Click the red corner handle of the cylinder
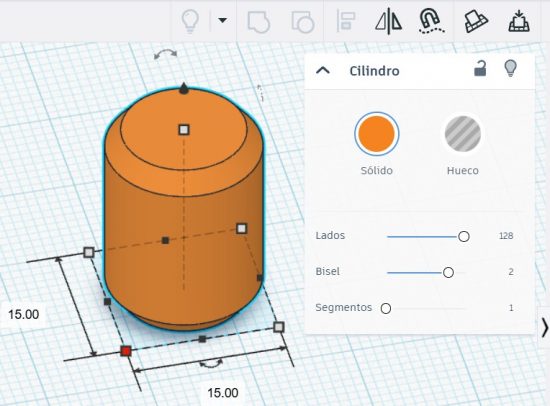Image resolution: width=550 pixels, height=406 pixels. click(x=126, y=351)
